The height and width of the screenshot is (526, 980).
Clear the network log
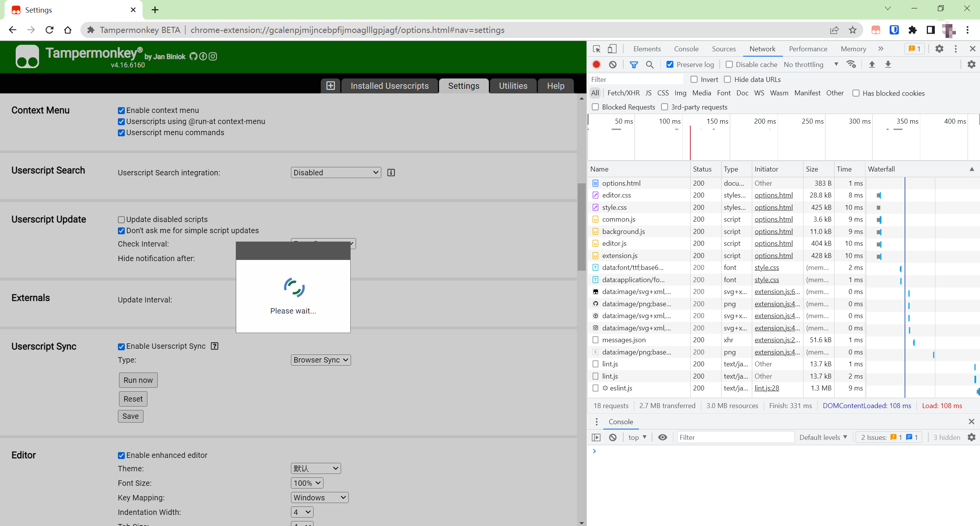tap(612, 64)
